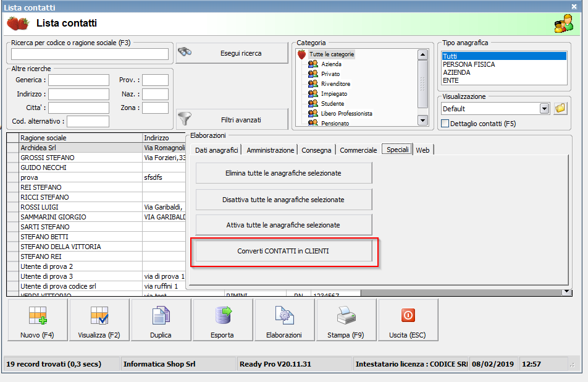
Task: Select the Azienda category icon
Action: pyautogui.click(x=313, y=64)
